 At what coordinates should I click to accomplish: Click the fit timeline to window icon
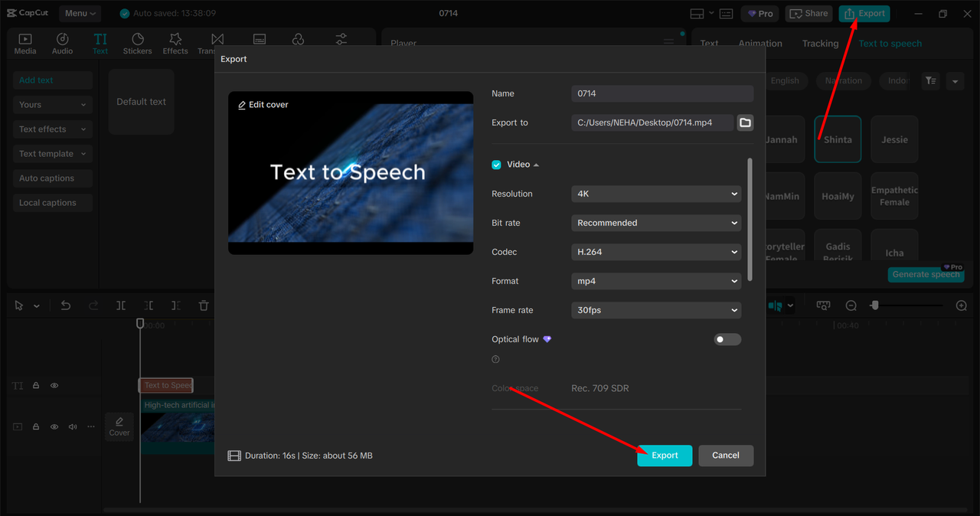823,305
